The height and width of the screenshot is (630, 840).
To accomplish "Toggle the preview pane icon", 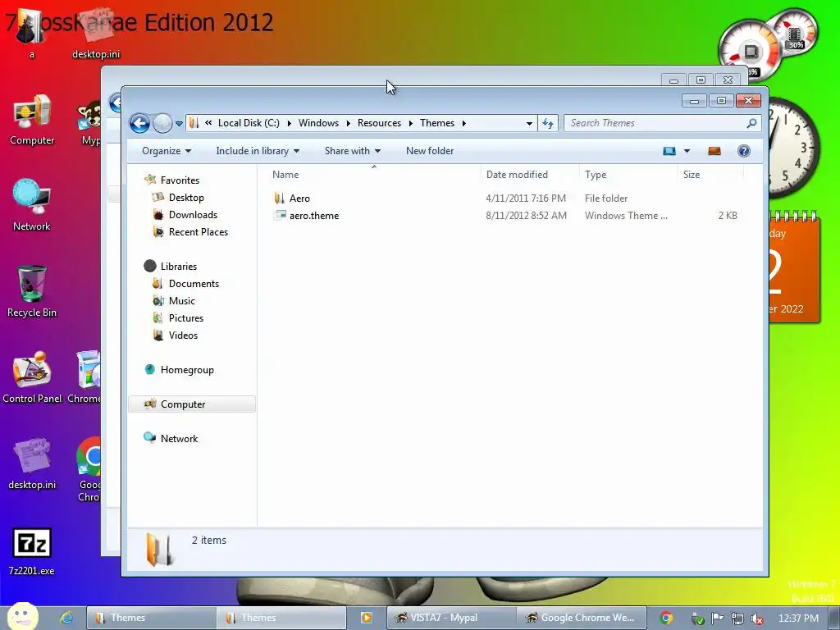I will [x=714, y=151].
